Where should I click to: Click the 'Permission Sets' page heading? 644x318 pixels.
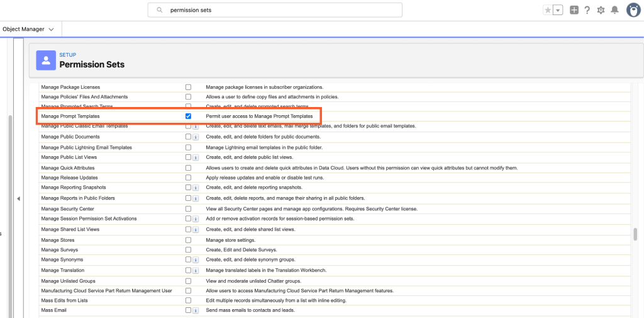92,65
